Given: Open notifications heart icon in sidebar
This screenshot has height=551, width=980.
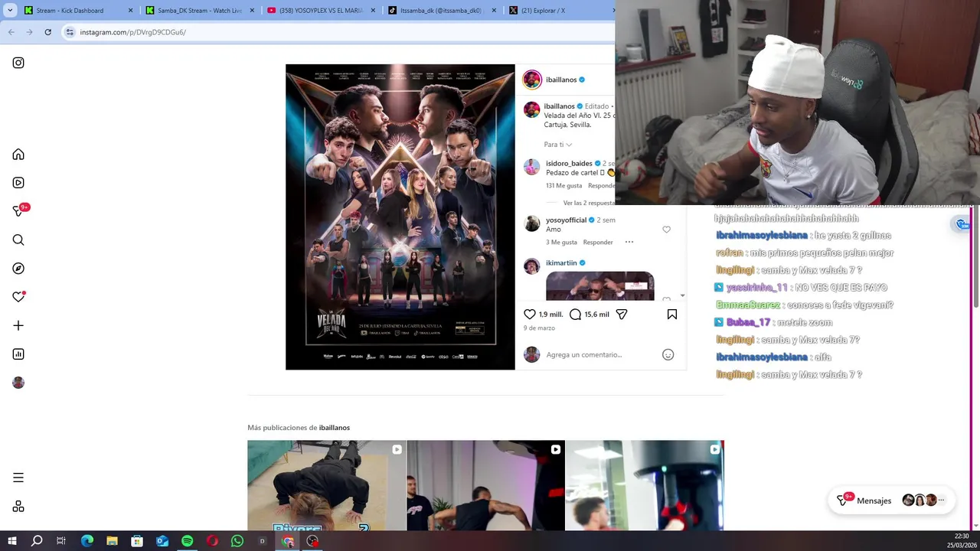Looking at the screenshot, I should [x=18, y=297].
